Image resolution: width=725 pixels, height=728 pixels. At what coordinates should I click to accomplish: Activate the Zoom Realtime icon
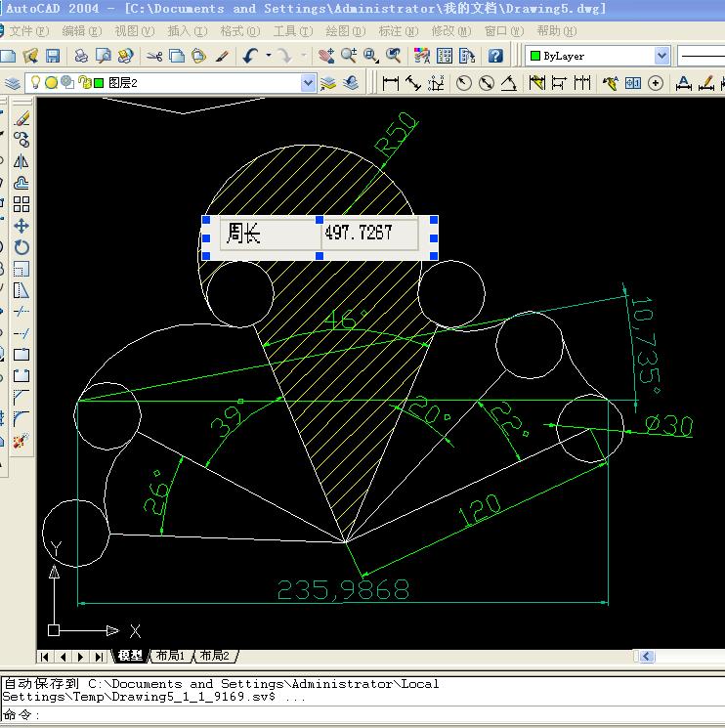coord(349,56)
